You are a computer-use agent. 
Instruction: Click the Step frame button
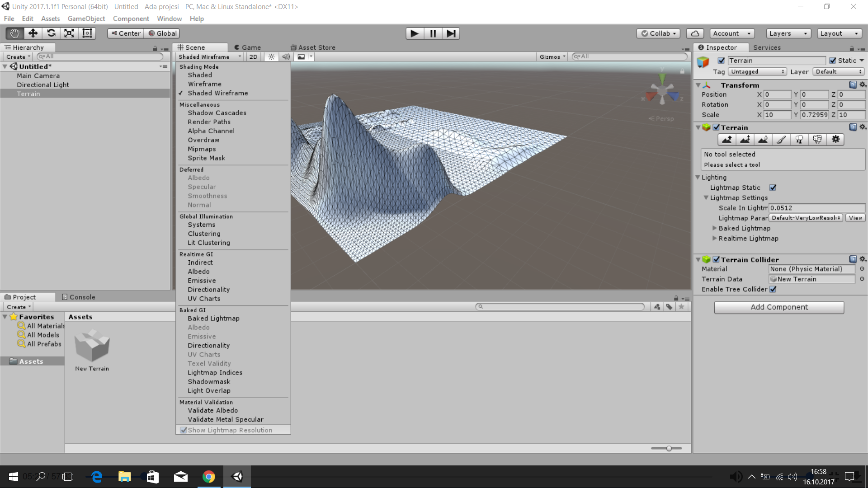[451, 33]
